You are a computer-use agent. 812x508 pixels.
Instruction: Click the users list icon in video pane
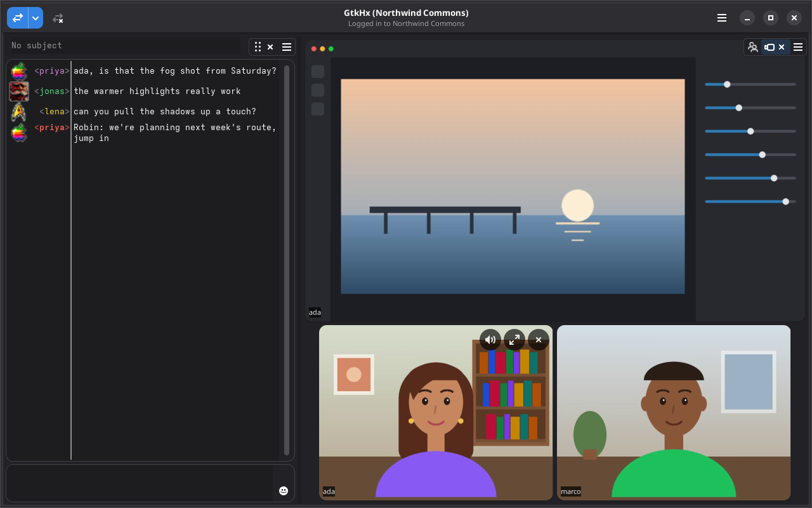(753, 47)
